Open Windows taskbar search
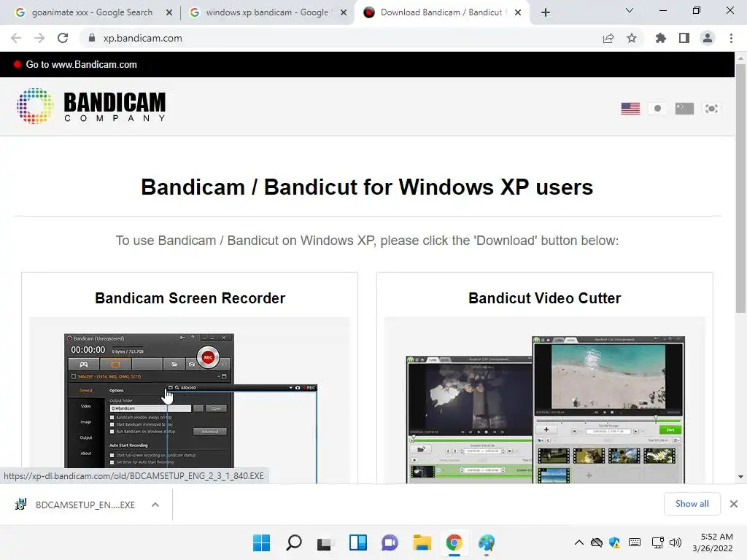 pyautogui.click(x=293, y=542)
